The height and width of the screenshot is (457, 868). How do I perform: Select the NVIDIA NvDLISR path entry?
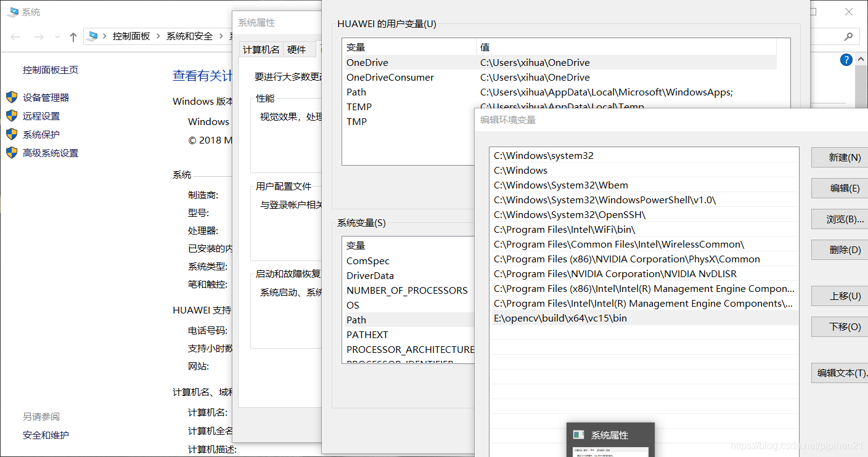[x=644, y=273]
